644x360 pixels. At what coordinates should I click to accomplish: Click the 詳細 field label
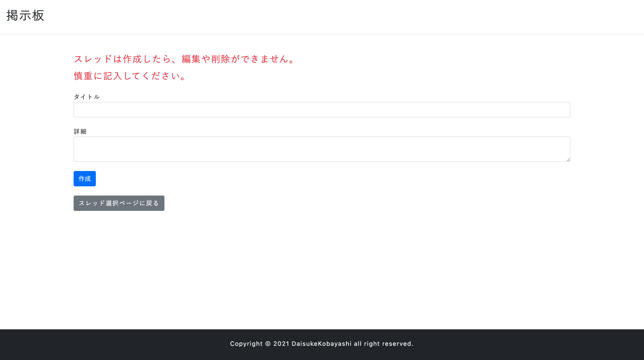[x=80, y=131]
